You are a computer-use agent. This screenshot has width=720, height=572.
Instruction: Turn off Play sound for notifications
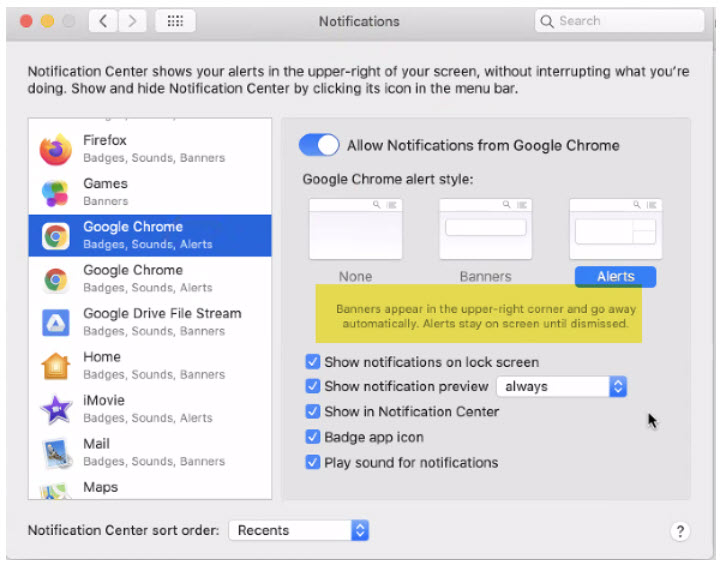(313, 463)
